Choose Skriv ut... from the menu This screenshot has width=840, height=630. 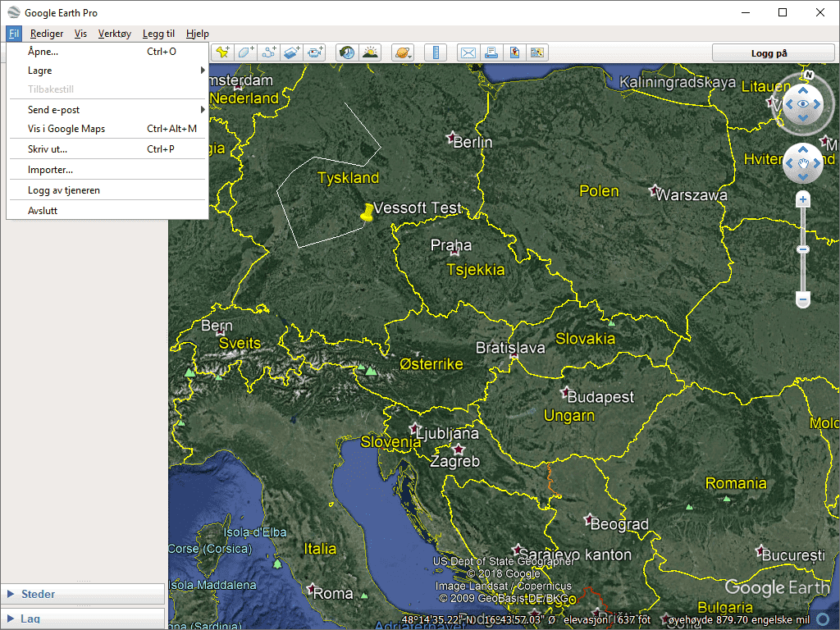coord(107,149)
